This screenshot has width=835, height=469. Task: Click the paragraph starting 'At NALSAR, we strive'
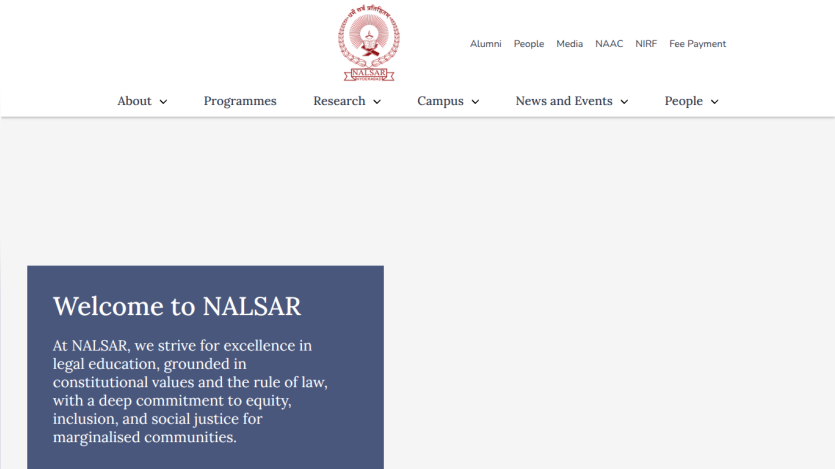click(190, 391)
